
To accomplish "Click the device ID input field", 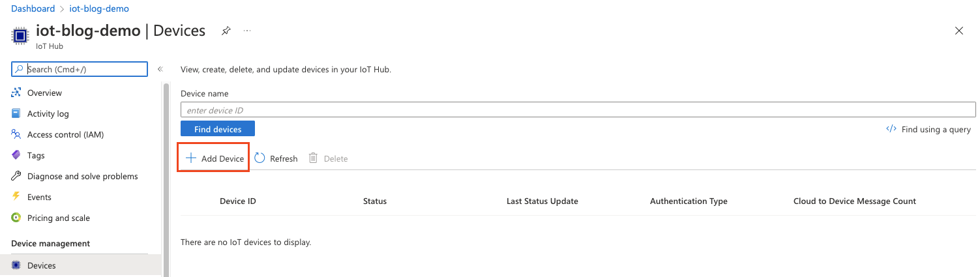I will pos(577,110).
